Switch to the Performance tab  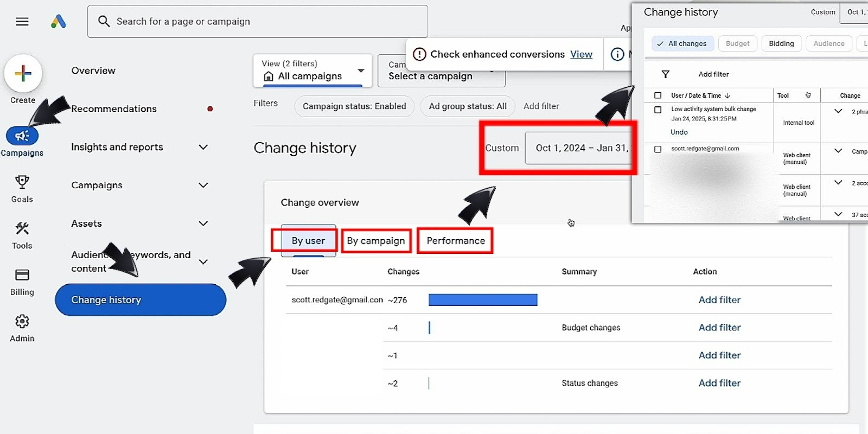455,241
